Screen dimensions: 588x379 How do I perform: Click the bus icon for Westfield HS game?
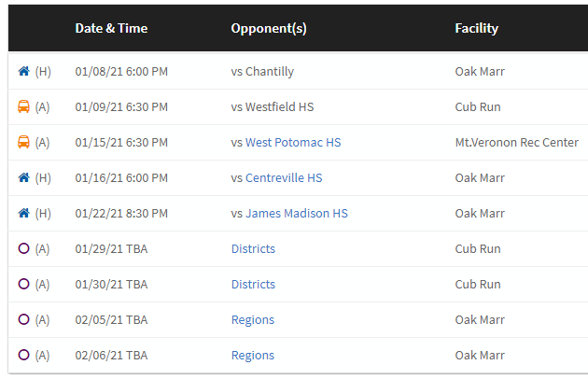coord(23,106)
